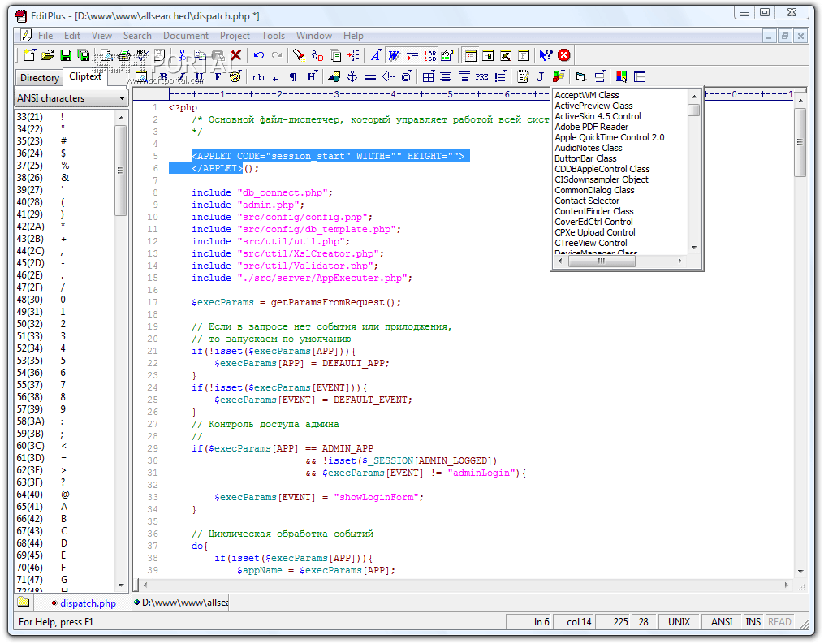Cut selection with the scissors icon
The image size is (824, 644).
click(183, 55)
